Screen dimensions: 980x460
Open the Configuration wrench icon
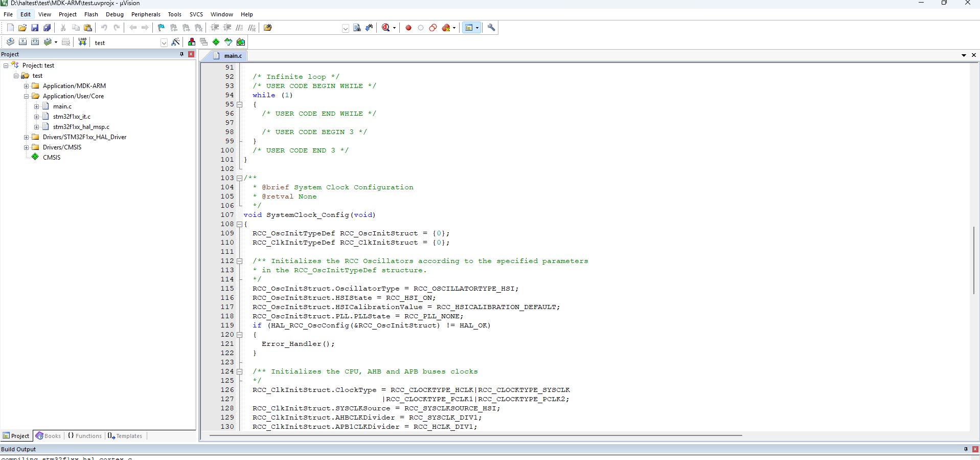tap(491, 28)
